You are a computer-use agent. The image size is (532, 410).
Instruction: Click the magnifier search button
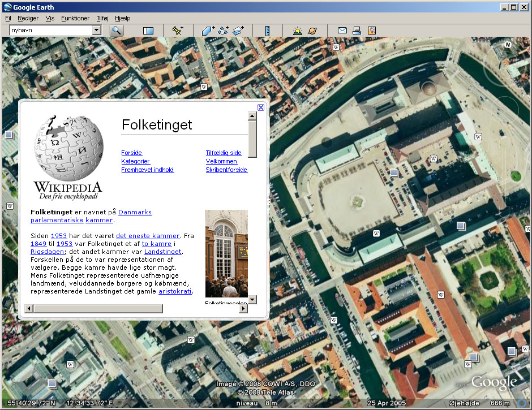(x=116, y=31)
